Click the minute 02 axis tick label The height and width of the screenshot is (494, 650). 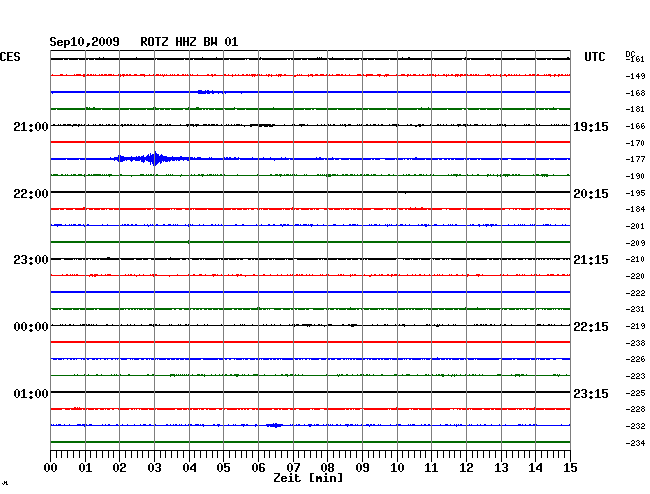click(119, 468)
